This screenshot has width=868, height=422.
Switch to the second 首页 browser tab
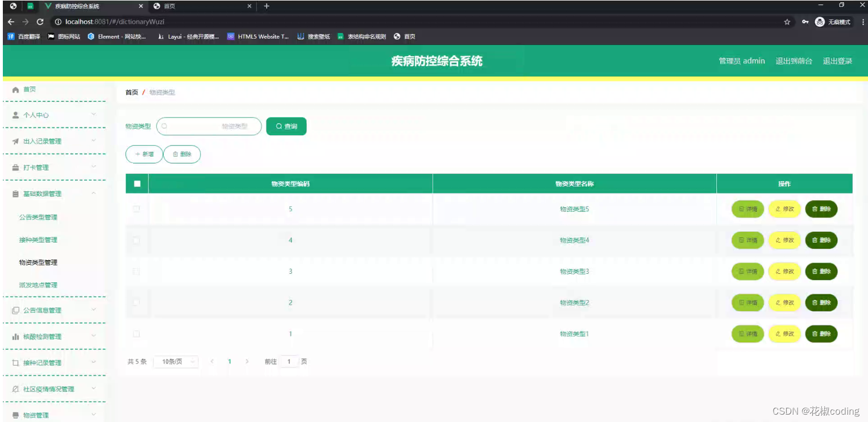pos(201,6)
